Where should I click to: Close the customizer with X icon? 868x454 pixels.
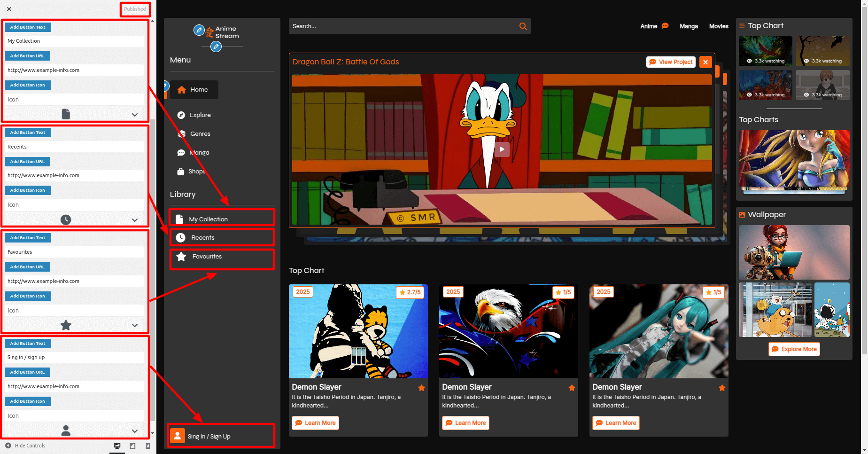tap(9, 9)
